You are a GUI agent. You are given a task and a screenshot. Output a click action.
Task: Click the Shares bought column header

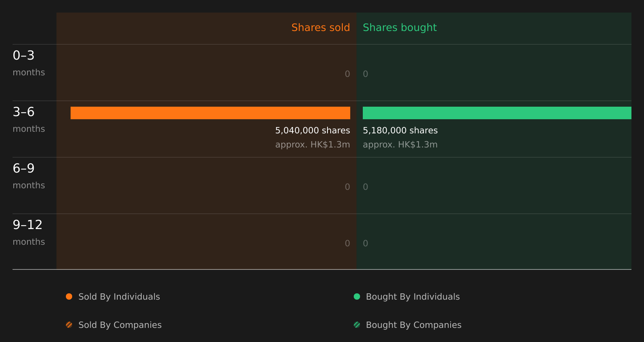pos(400,28)
